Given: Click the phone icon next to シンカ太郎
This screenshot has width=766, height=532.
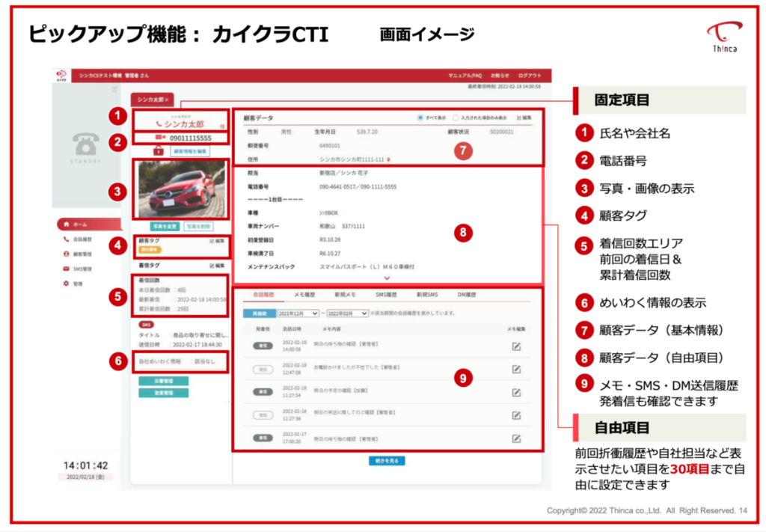Looking at the screenshot, I should [x=159, y=124].
